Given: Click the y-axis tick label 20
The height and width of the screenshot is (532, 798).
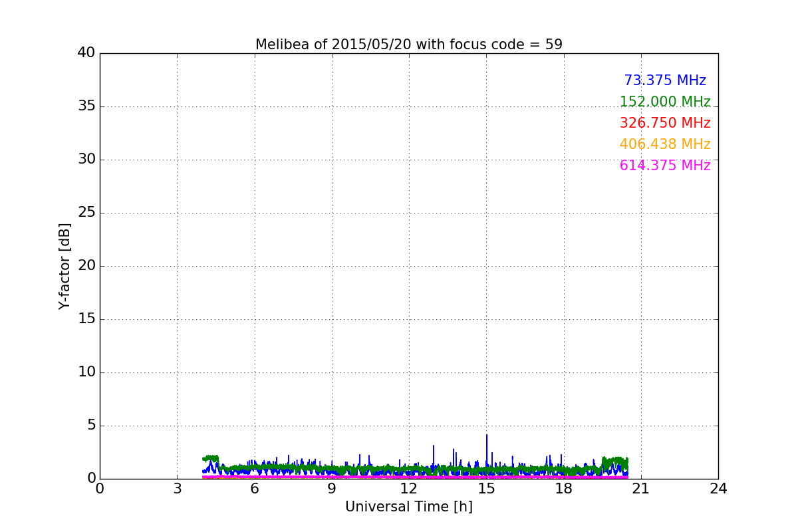Looking at the screenshot, I should pos(86,266).
